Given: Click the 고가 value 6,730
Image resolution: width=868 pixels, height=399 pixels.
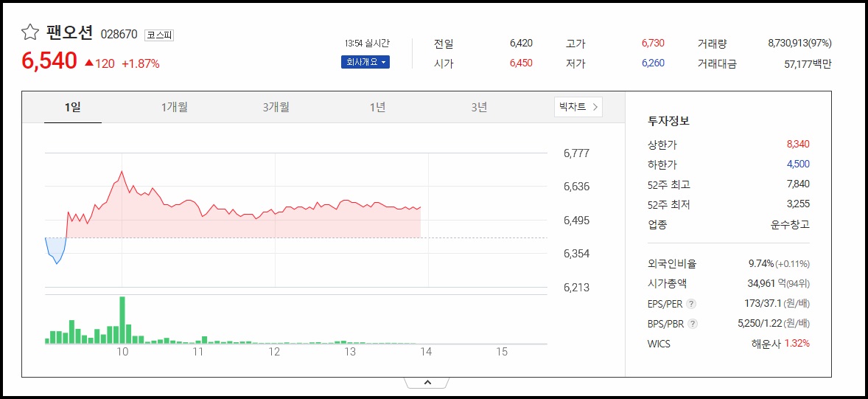Looking at the screenshot, I should 654,44.
